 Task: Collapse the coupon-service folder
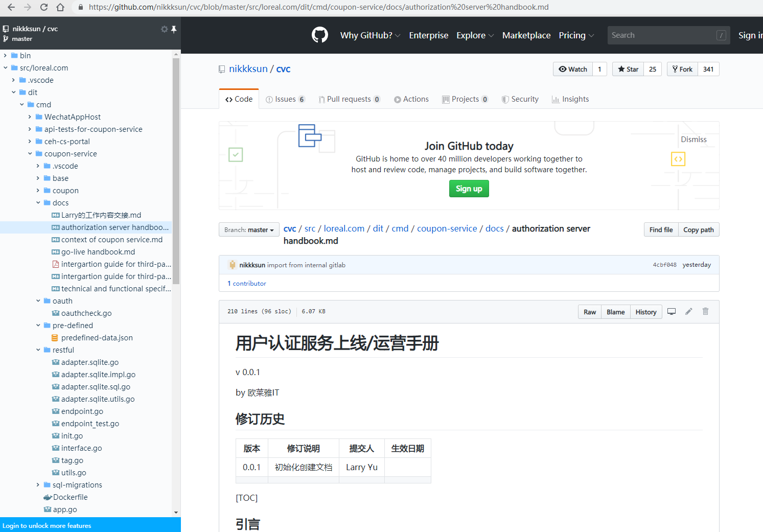(x=30, y=154)
